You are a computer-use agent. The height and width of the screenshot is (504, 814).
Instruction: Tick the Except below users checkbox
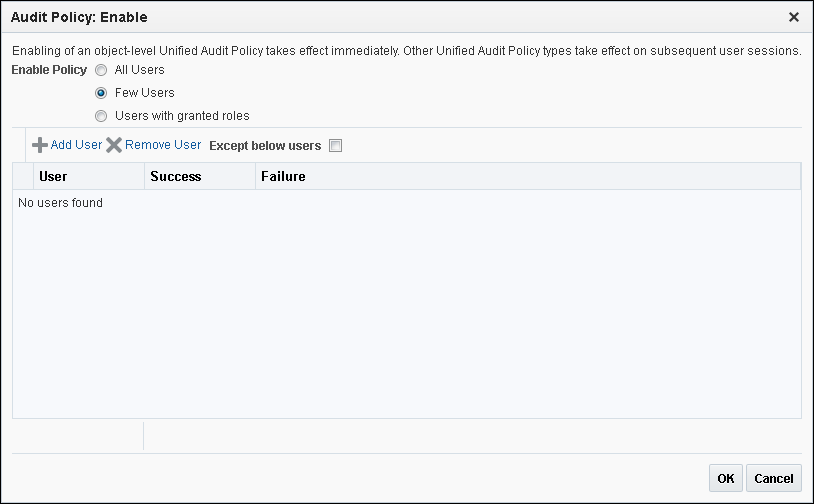[x=335, y=145]
